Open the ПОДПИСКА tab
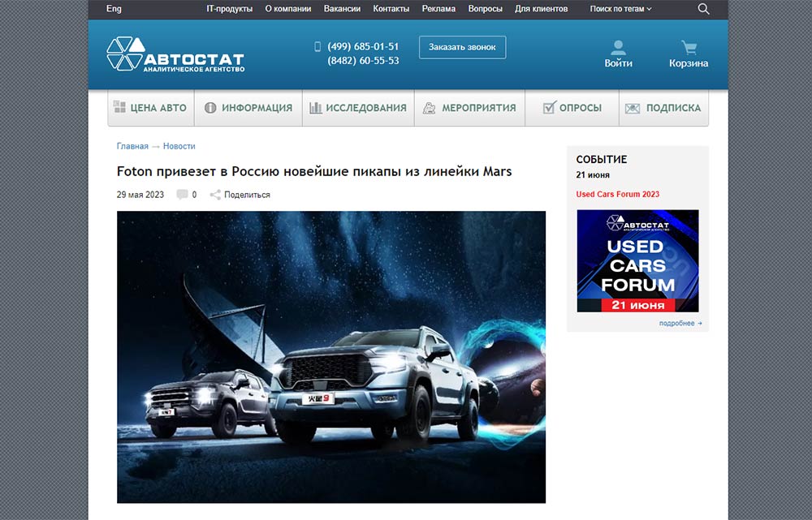 (664, 108)
